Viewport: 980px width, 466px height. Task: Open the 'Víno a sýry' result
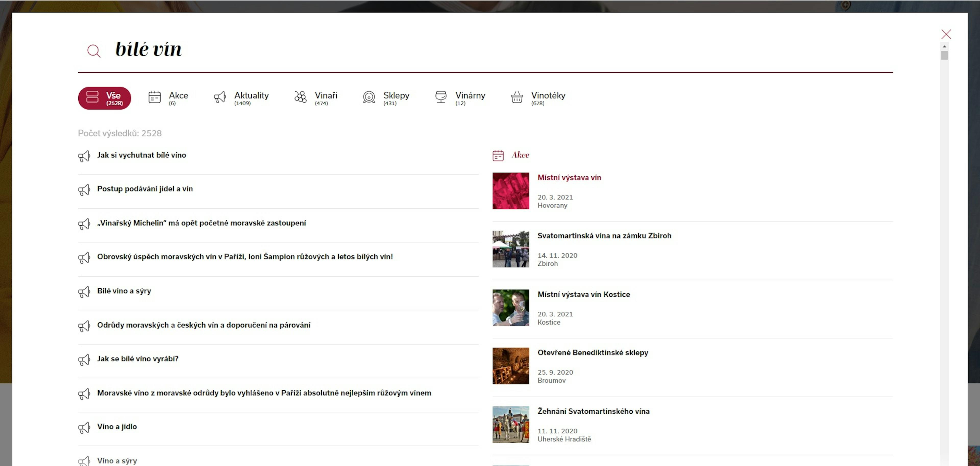[117, 461]
